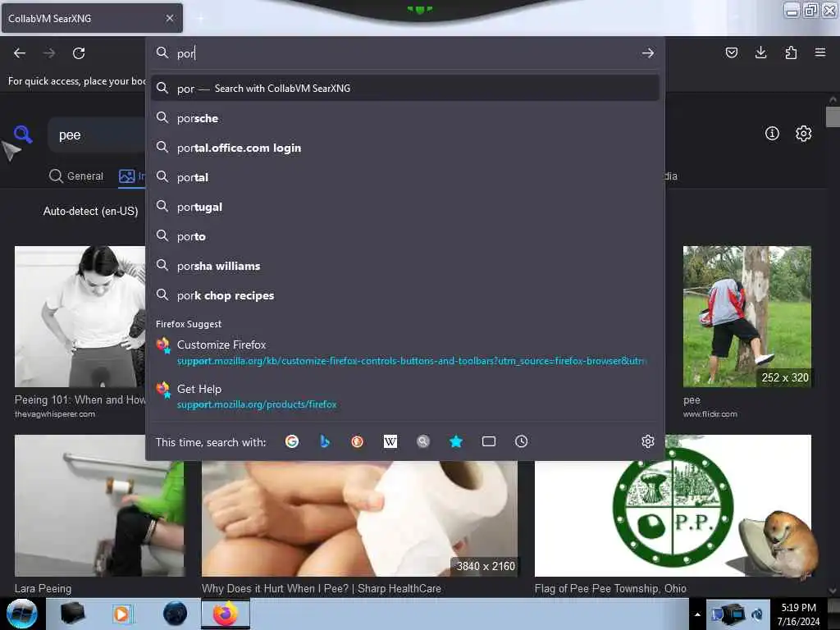840x630 pixels.
Task: Select suggestion 'pork chop recipes'
Action: (x=405, y=295)
